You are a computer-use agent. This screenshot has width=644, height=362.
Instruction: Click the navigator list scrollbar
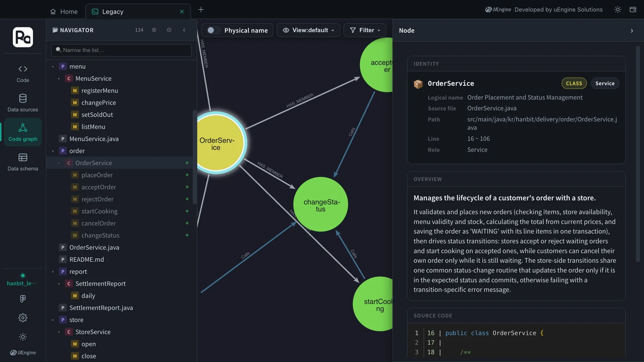[x=194, y=157]
